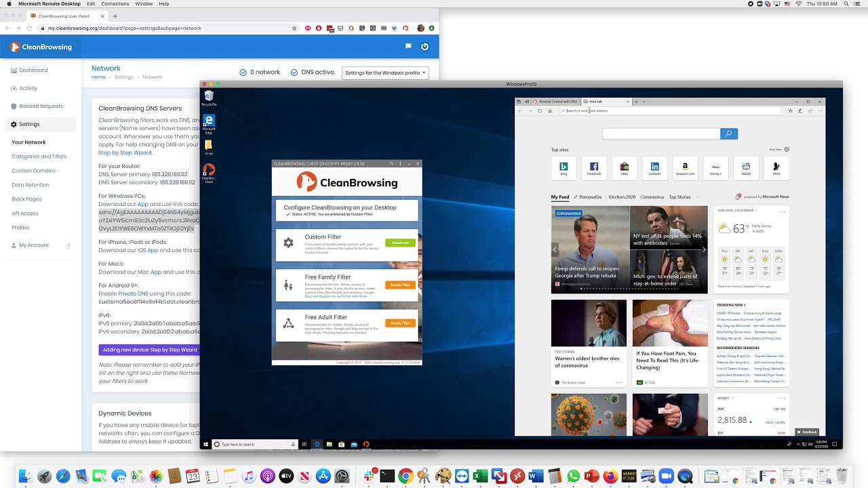
Task: Select the Coronavirus feed tab
Action: tap(652, 197)
